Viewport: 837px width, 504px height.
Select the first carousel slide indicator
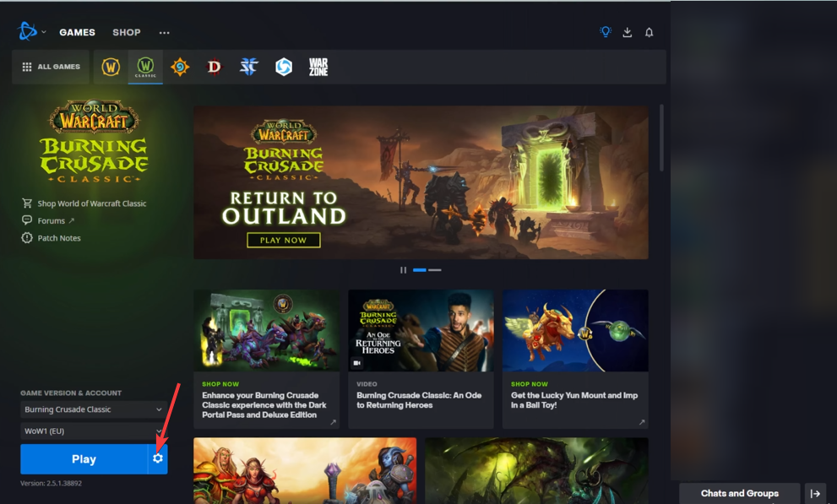click(x=420, y=270)
